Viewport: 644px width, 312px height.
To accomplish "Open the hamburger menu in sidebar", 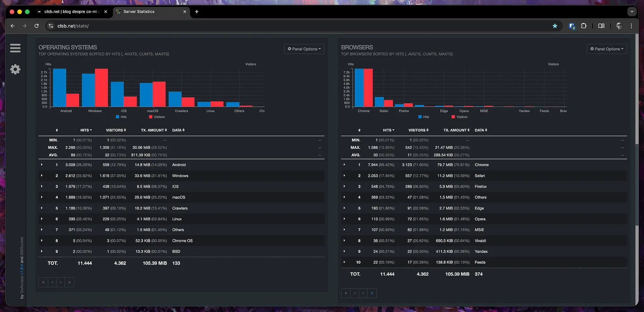I will 15,48.
